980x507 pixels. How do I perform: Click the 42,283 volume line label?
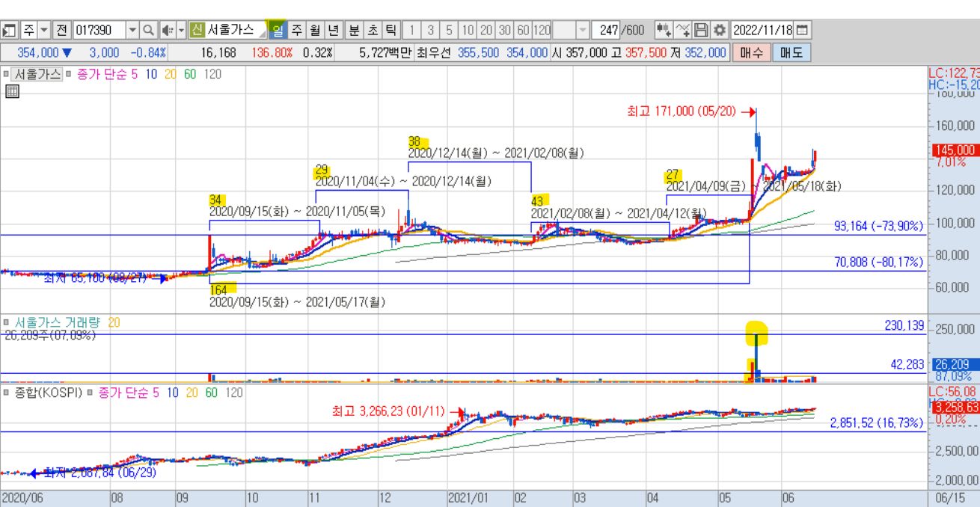907,365
